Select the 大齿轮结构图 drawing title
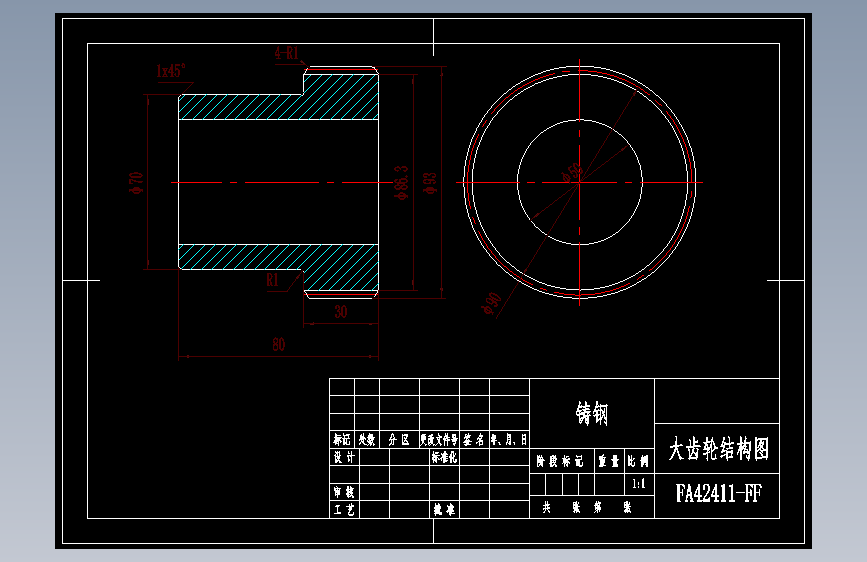This screenshot has width=867, height=562. coord(718,449)
